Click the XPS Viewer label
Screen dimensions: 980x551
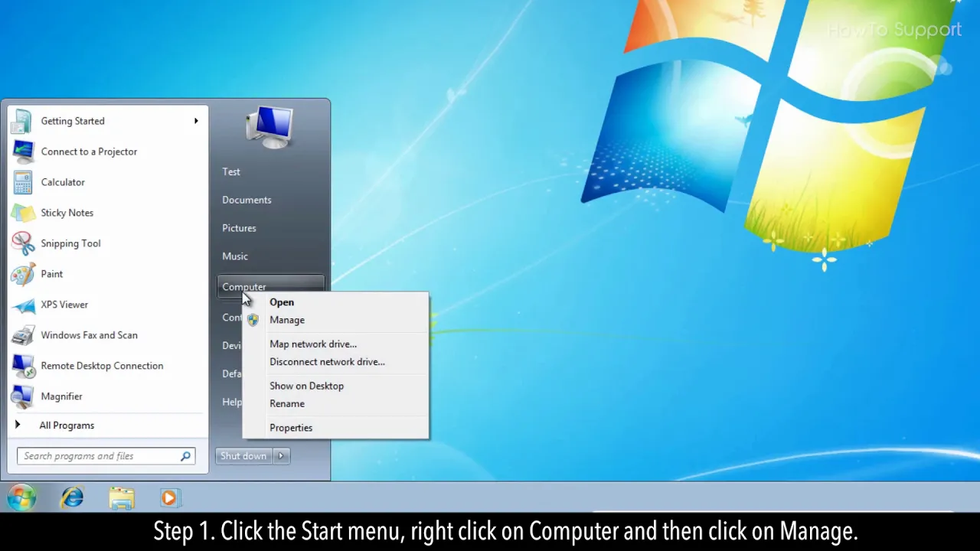point(64,305)
